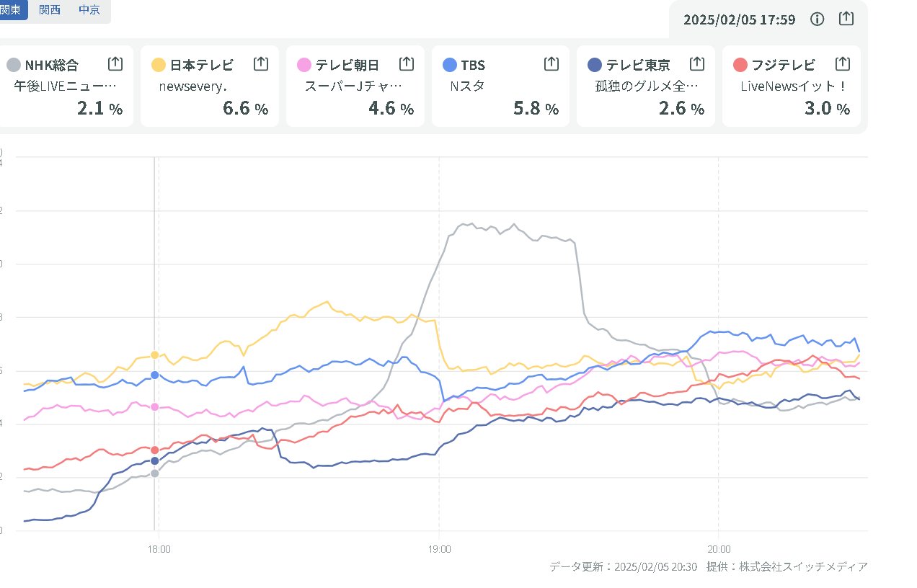Share the 日本テレビ channel card
This screenshot has width=917, height=588.
[261, 64]
